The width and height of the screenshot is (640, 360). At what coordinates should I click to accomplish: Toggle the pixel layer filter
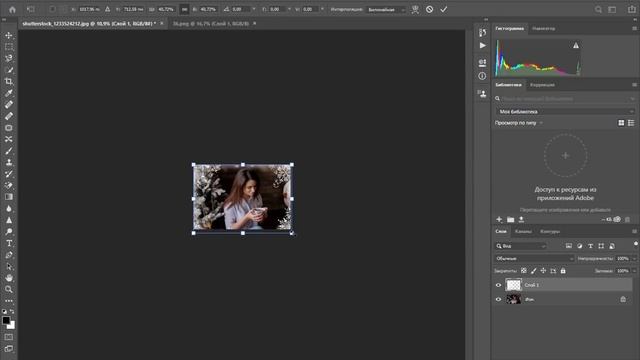pyautogui.click(x=569, y=246)
